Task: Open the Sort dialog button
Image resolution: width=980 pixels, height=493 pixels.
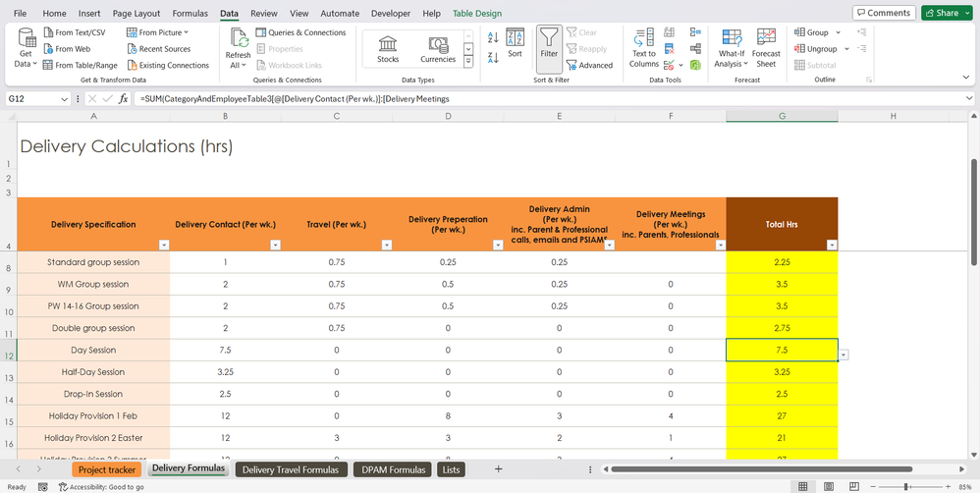Action: [515, 44]
